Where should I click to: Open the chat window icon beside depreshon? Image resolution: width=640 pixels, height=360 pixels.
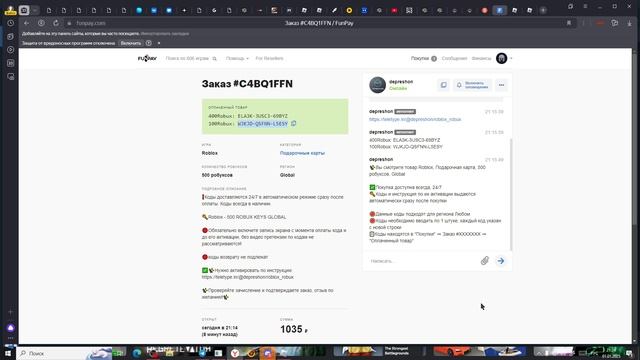click(x=443, y=85)
